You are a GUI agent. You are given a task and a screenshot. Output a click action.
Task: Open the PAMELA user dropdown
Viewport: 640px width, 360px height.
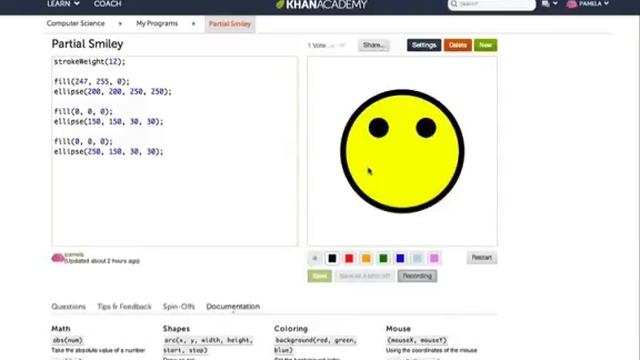click(x=593, y=4)
